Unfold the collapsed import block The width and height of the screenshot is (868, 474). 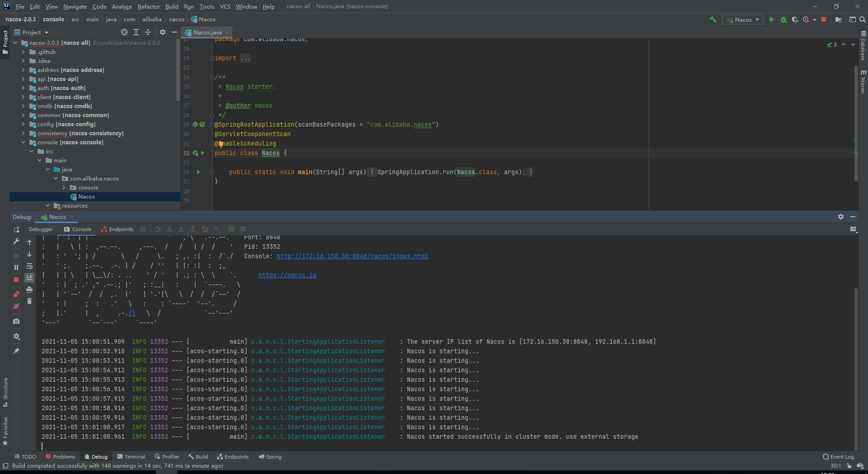(x=212, y=58)
